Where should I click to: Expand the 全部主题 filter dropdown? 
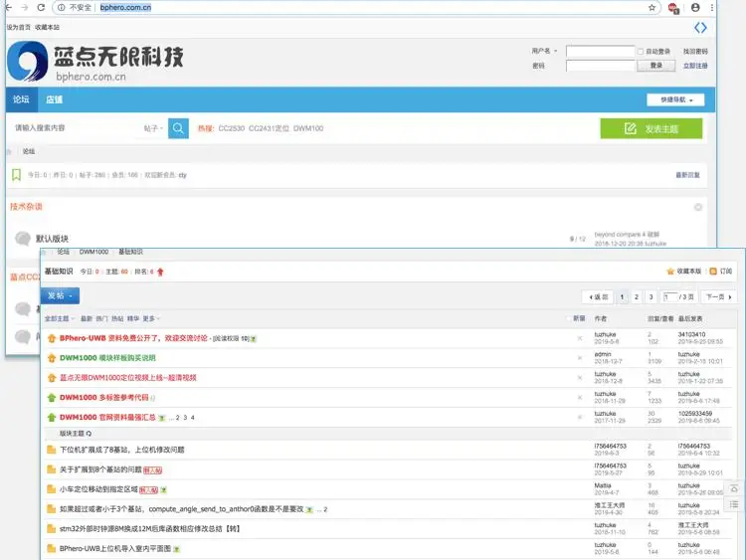[x=60, y=318]
